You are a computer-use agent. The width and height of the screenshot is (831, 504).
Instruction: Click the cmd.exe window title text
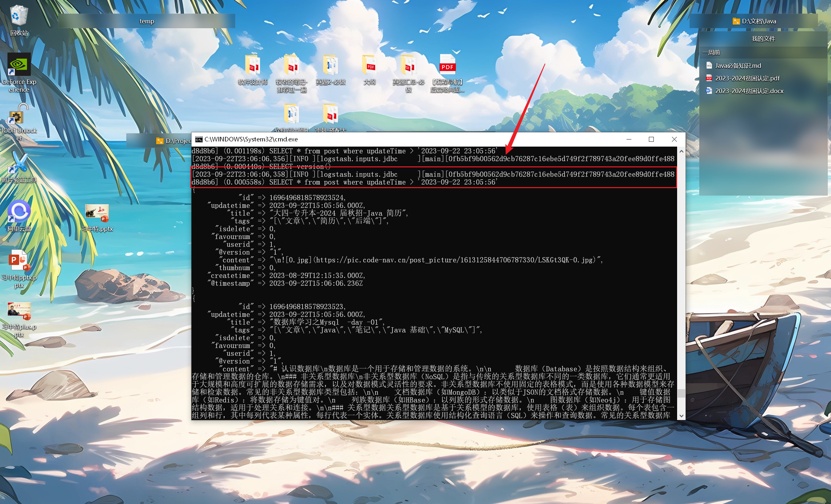pos(251,139)
